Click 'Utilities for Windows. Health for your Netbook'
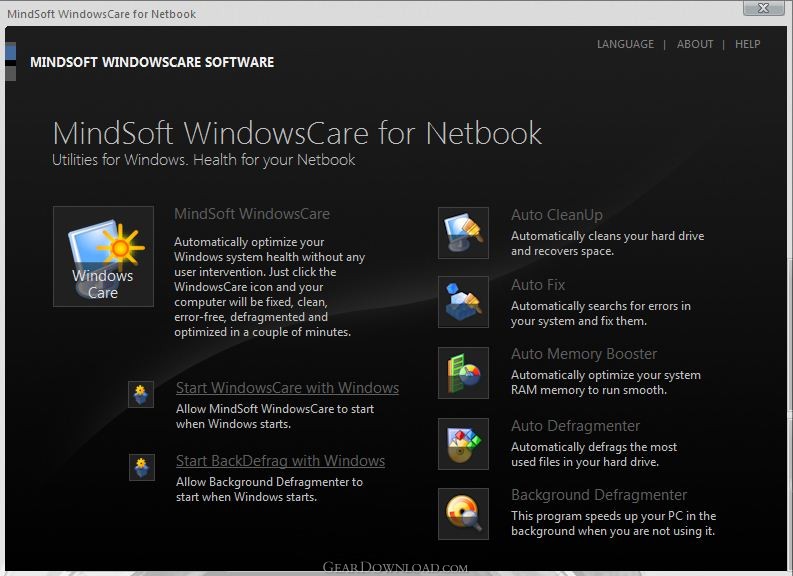 pos(204,160)
